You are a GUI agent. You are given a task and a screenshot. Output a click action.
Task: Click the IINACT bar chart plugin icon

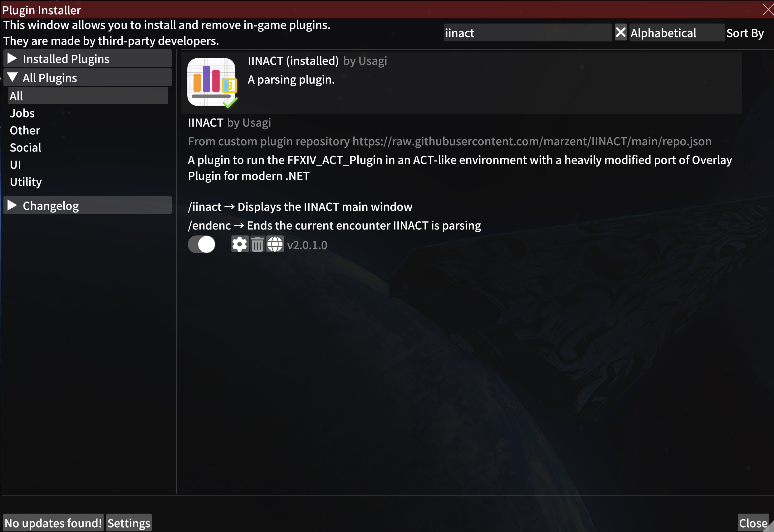212,82
